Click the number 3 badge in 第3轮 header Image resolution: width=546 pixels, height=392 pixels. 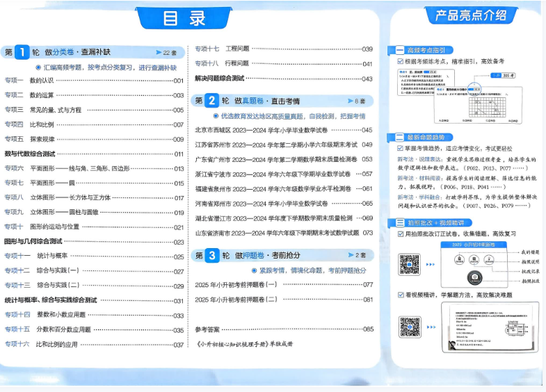(212, 255)
